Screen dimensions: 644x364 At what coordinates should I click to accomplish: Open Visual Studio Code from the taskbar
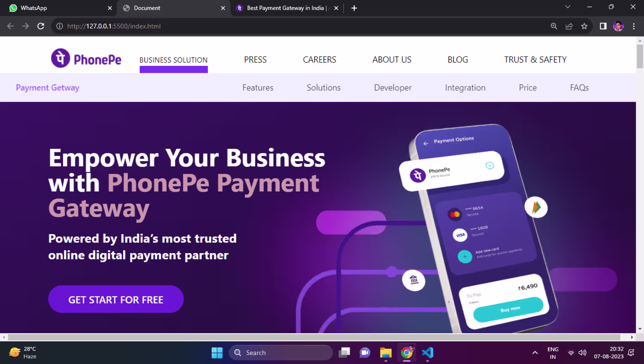point(428,353)
